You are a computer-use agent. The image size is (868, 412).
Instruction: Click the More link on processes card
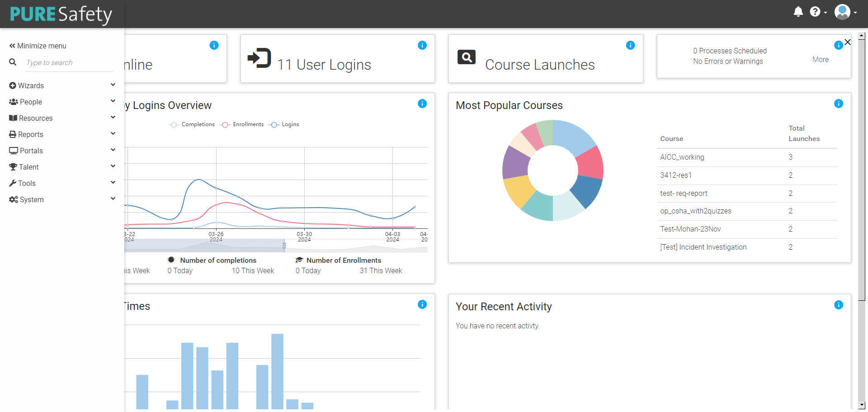coord(820,60)
